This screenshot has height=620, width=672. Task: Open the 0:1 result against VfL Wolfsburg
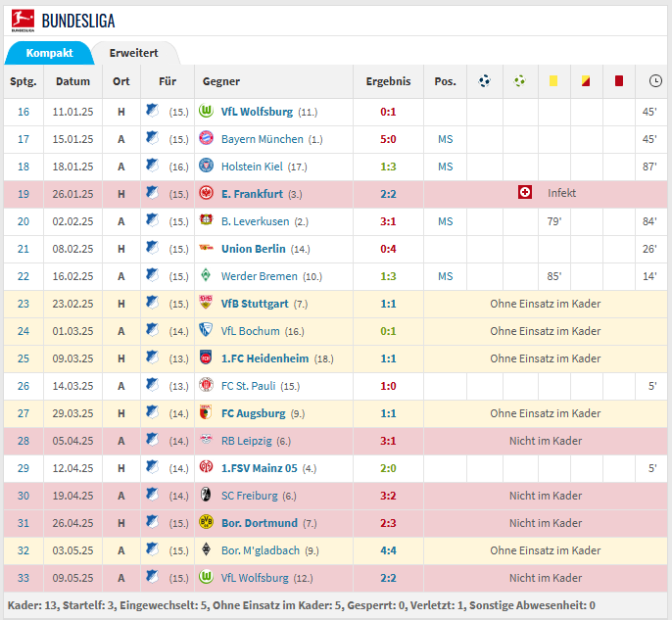[x=388, y=112]
